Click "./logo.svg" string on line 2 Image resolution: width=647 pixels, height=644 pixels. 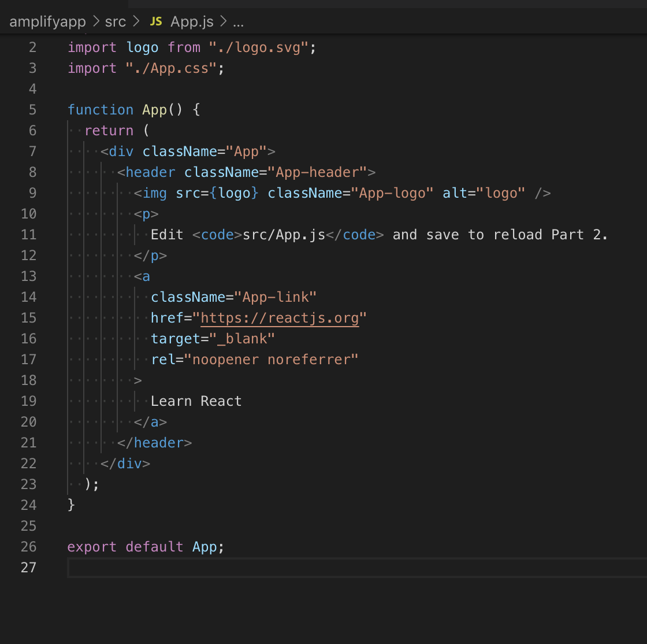(259, 47)
